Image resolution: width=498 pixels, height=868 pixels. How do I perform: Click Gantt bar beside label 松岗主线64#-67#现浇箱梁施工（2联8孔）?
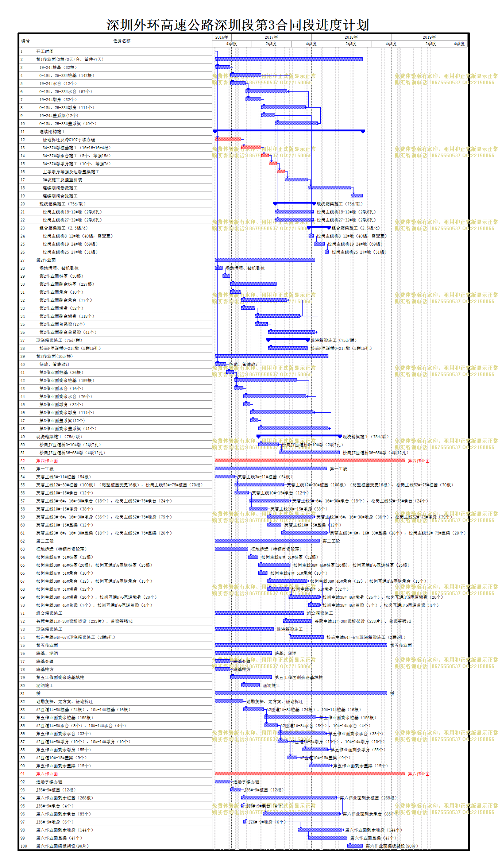306,637
